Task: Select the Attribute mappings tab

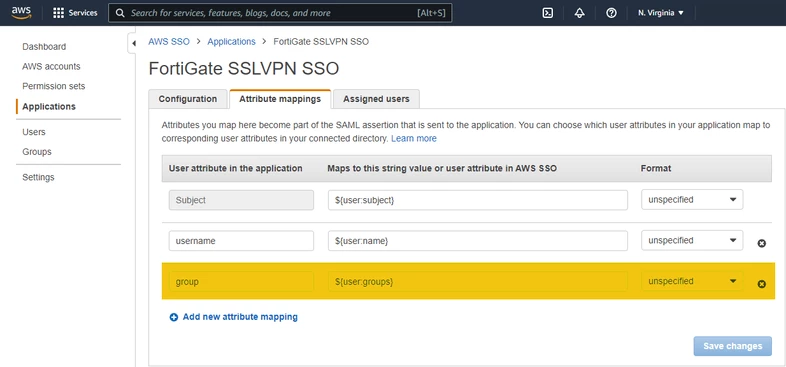Action: pyautogui.click(x=280, y=99)
